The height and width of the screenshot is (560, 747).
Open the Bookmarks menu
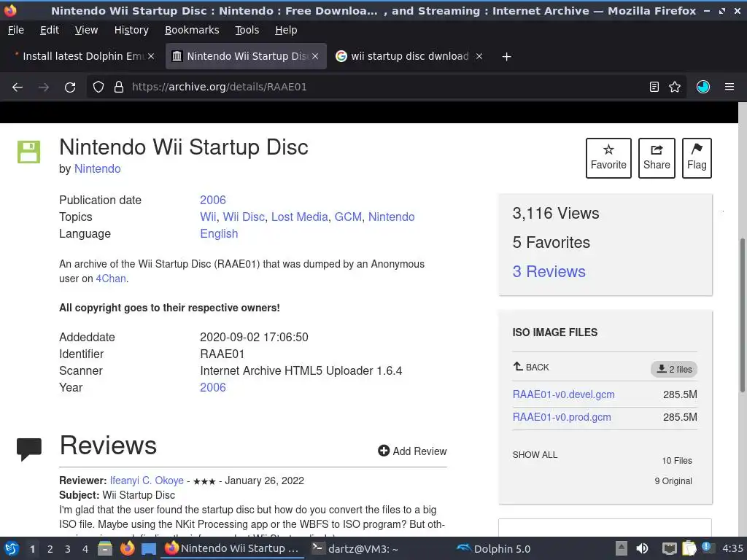192,30
